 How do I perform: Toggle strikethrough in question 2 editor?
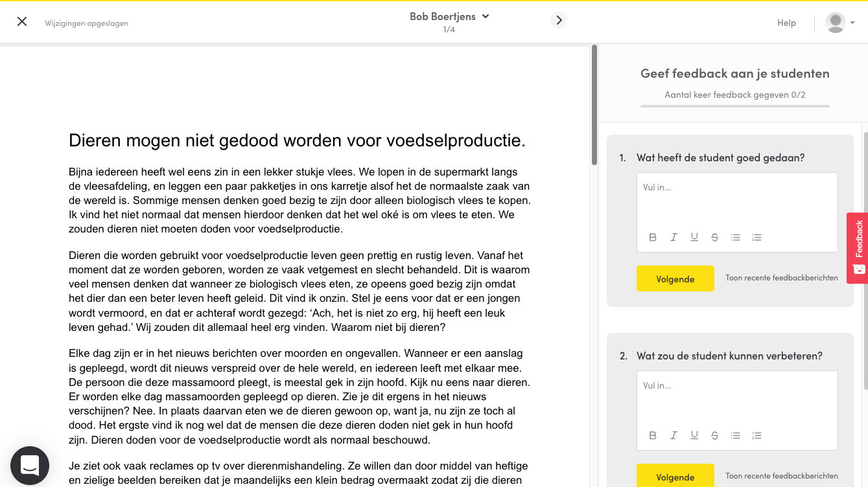coord(715,436)
